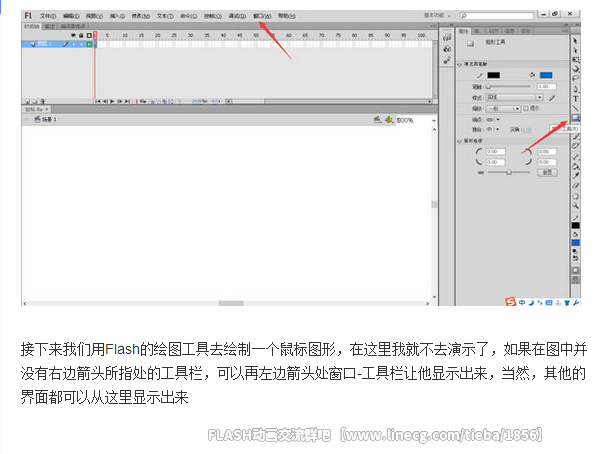Open the workspace switcher dropdown
This screenshot has width=594, height=454.
pyautogui.click(x=438, y=15)
